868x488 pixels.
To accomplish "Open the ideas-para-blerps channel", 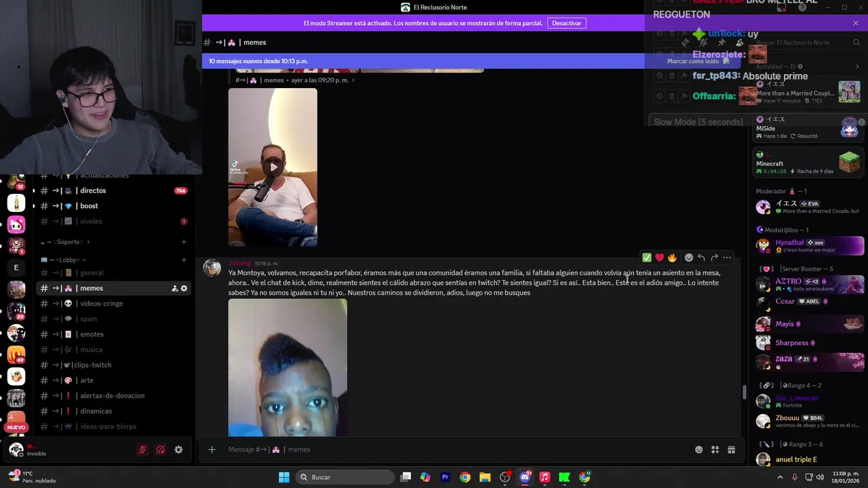I will 113,426.
